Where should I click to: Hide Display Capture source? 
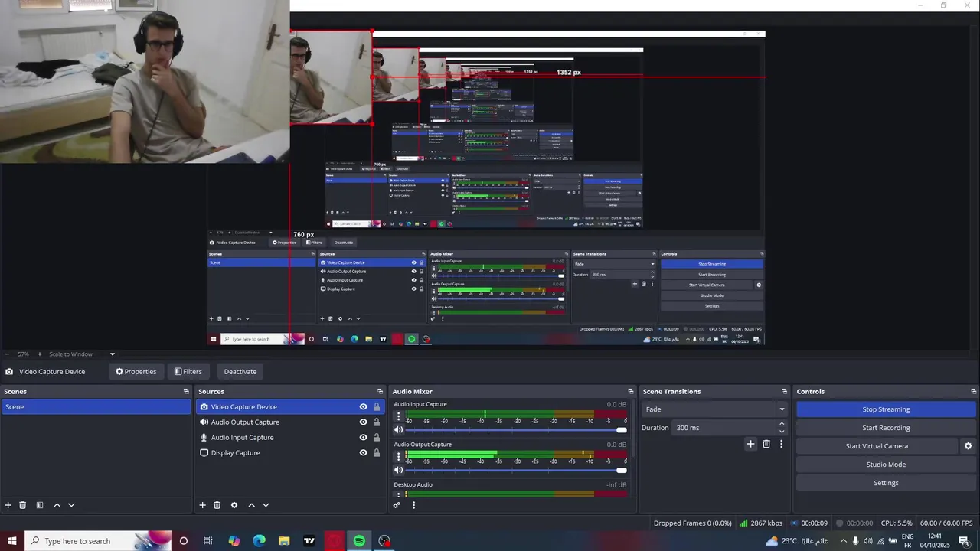(x=364, y=453)
